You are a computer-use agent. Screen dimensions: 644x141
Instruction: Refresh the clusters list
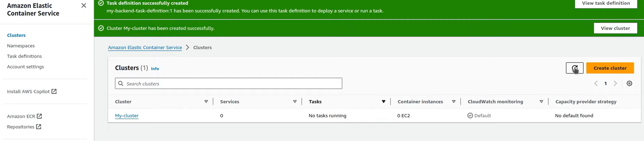(575, 68)
